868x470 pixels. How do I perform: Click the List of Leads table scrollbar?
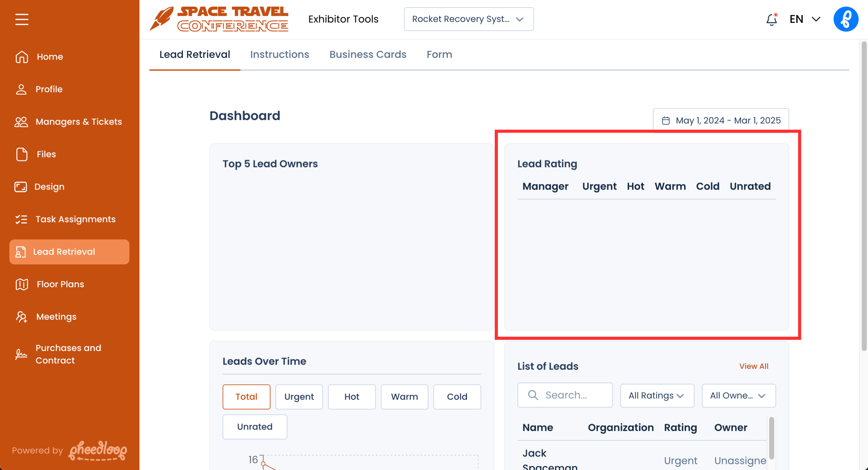[772, 438]
